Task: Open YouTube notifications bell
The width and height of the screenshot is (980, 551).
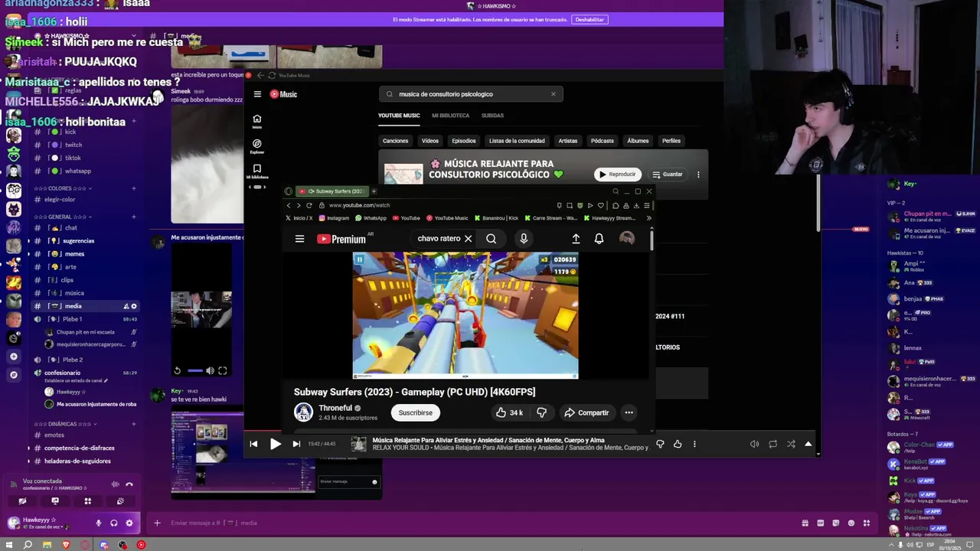Action: click(x=599, y=239)
